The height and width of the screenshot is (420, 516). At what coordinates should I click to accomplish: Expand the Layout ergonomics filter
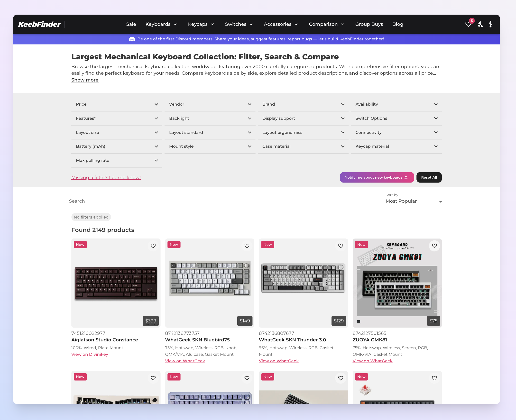pyautogui.click(x=303, y=132)
